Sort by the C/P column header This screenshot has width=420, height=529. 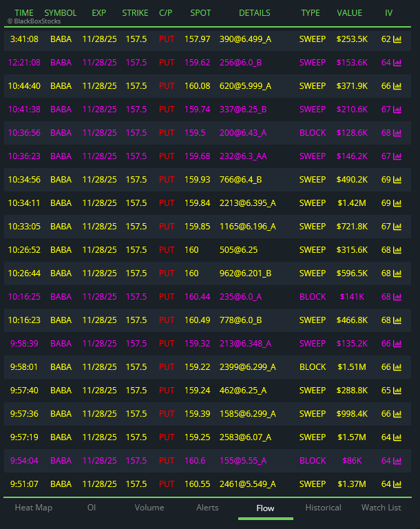pos(166,13)
